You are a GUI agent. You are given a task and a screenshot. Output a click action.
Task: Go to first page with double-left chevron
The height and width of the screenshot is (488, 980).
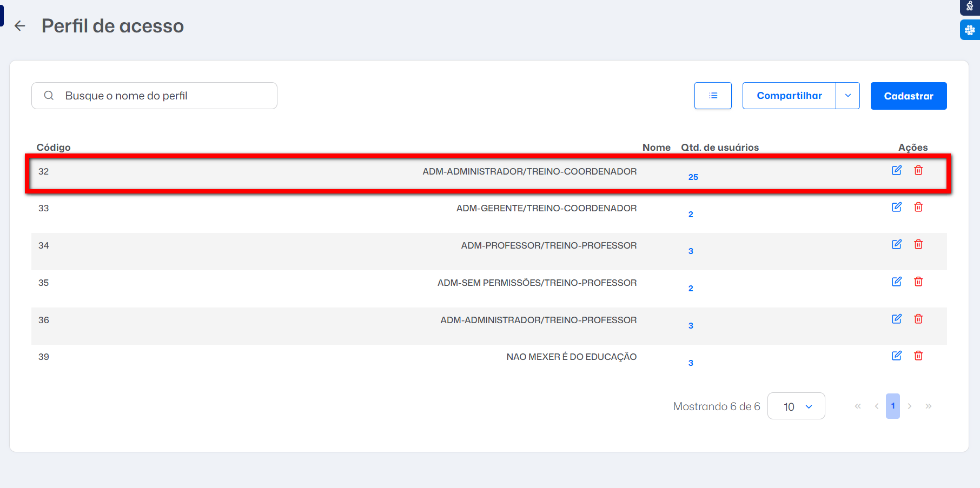[x=858, y=406]
